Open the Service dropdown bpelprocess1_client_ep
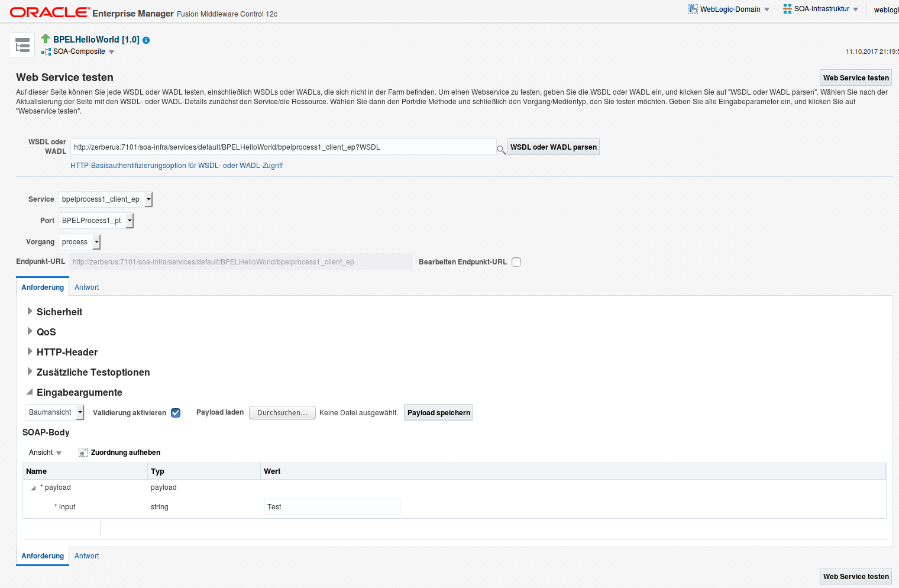 click(x=148, y=199)
